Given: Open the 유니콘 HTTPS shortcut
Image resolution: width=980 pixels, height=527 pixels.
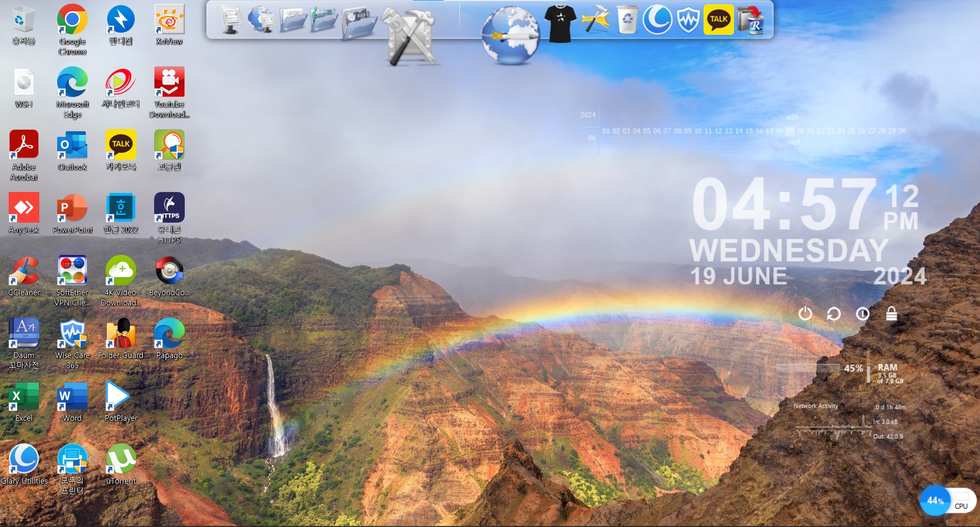Looking at the screenshot, I should pos(169,219).
